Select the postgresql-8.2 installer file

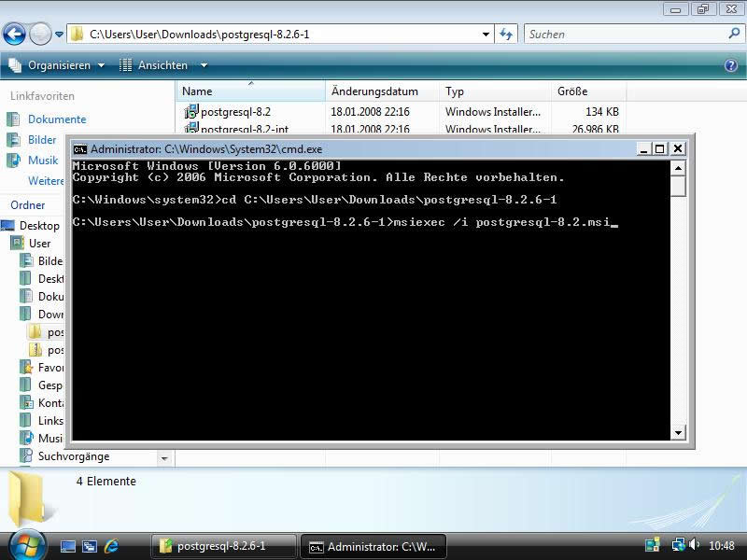[x=235, y=112]
